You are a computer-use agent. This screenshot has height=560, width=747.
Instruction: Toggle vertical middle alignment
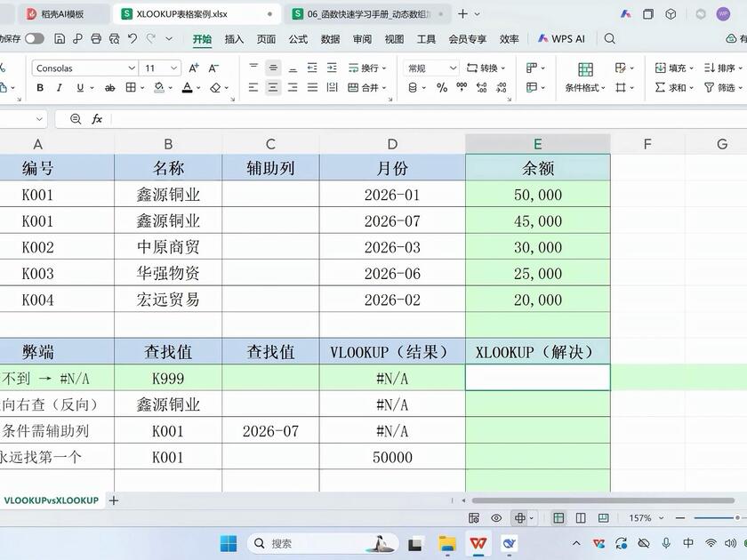pyautogui.click(x=273, y=68)
